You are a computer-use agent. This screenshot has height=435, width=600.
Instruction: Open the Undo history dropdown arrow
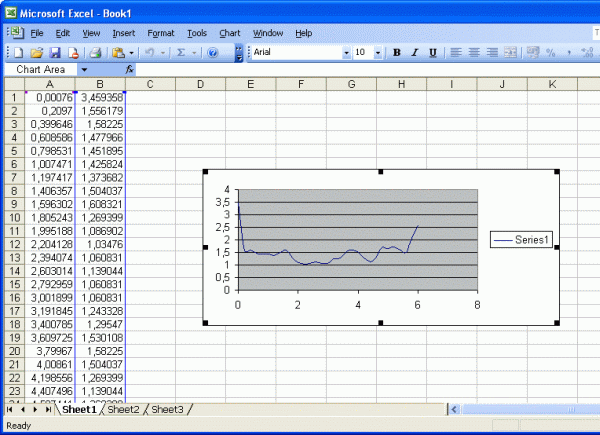click(163, 53)
